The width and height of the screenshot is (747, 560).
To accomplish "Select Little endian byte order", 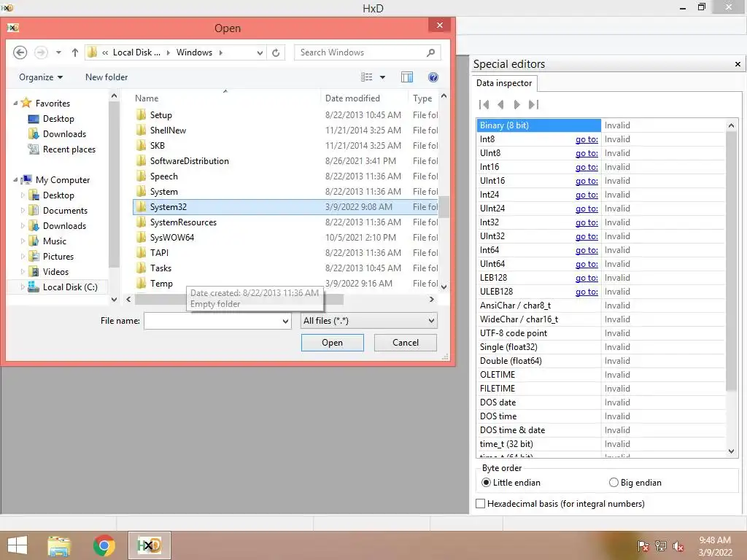I will [x=511, y=483].
